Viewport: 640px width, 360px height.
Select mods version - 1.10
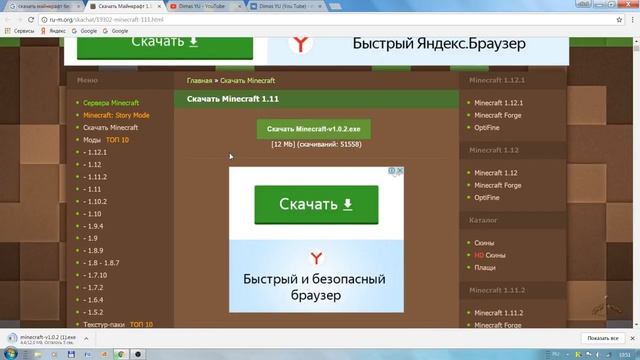[x=92, y=213]
